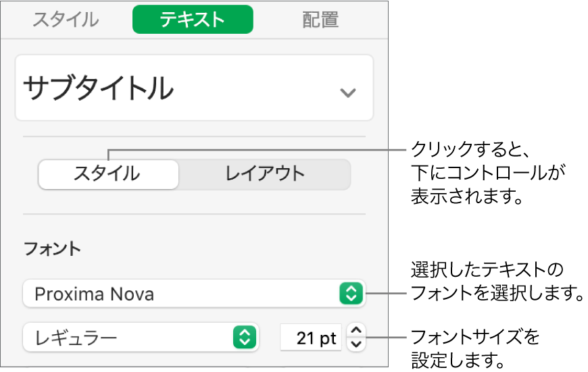This screenshot has width=588, height=372.
Task: Increase font size with up arrow
Action: (356, 330)
